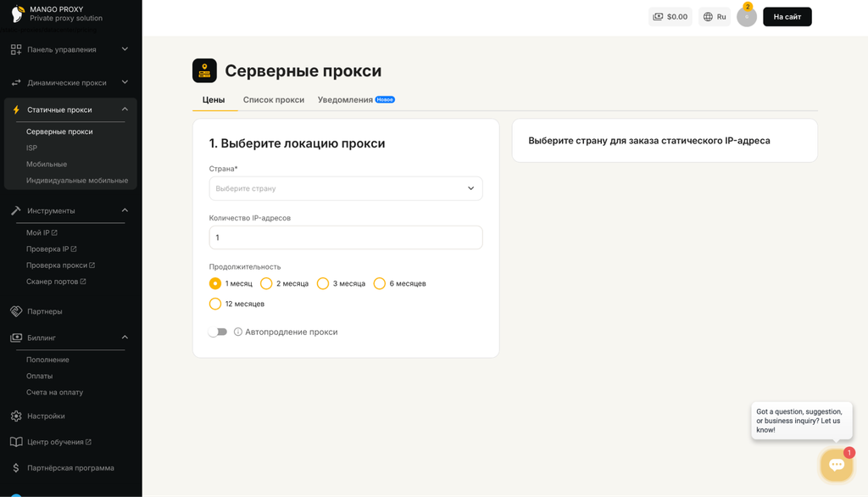868x497 pixels.
Task: Click the Динамические прокси arrows icon
Action: [x=16, y=82]
